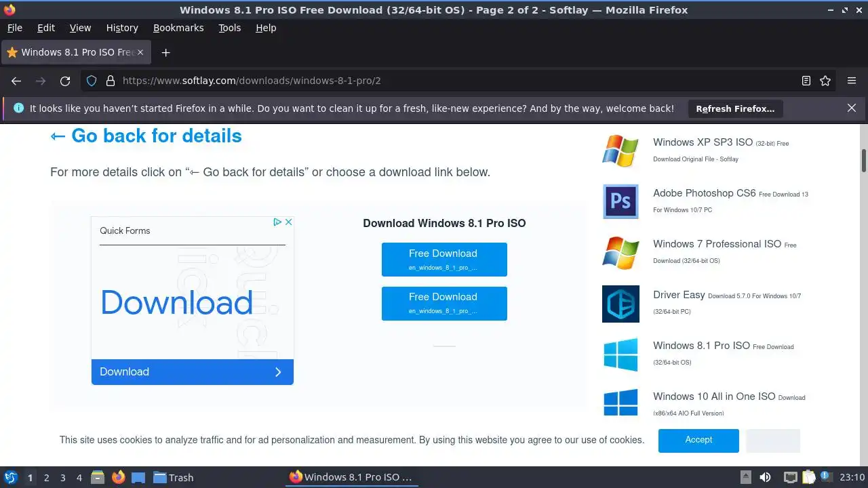The width and height of the screenshot is (868, 488).
Task: Click the Windows 8.1 Pro ISO taskbar window button
Action: coord(351,477)
